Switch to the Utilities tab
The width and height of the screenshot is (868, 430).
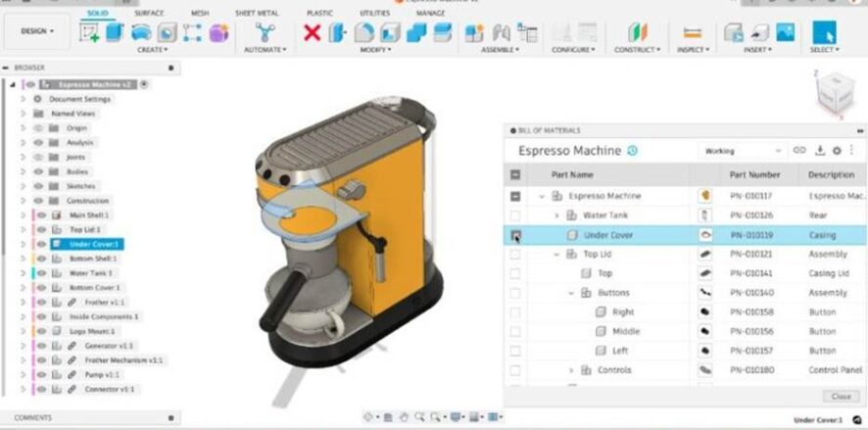(x=375, y=14)
